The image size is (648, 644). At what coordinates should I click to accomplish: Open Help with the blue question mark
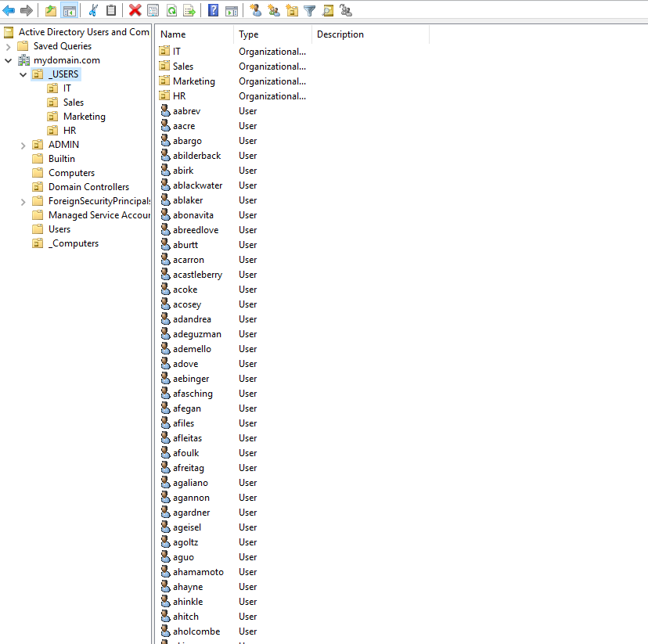coord(213,10)
